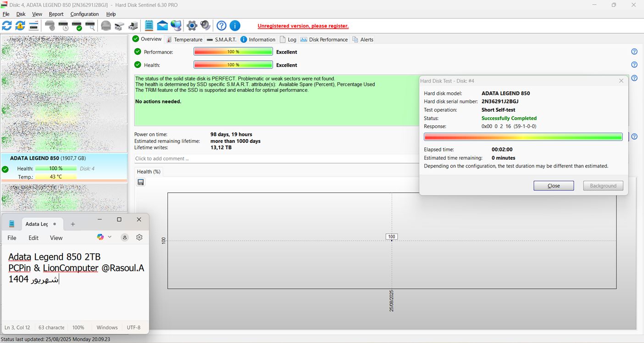
Task: Open the Disk menu
Action: tap(21, 14)
